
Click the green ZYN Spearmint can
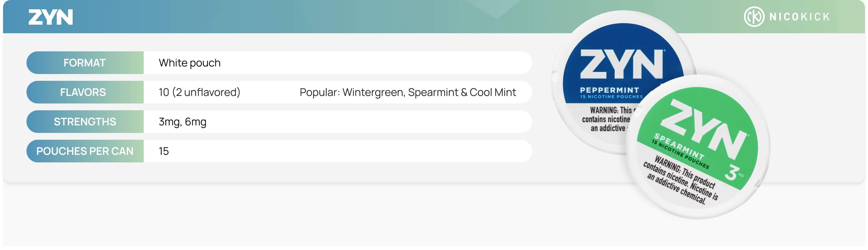tap(698, 147)
